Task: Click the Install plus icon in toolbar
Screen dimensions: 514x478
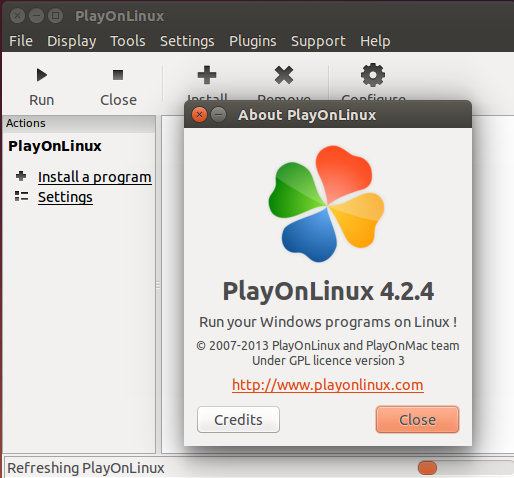Action: coord(207,75)
